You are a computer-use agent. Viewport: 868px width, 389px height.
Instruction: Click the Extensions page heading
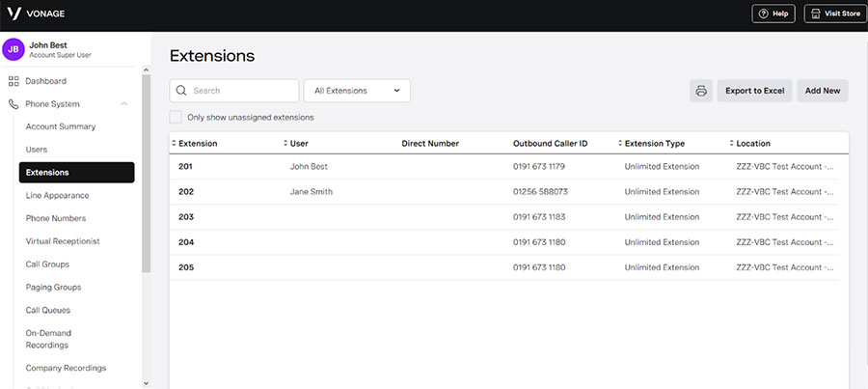pyautogui.click(x=212, y=55)
